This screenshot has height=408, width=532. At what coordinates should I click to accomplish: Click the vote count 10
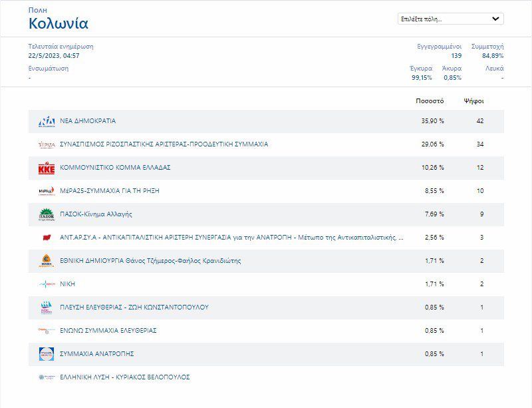(480, 191)
